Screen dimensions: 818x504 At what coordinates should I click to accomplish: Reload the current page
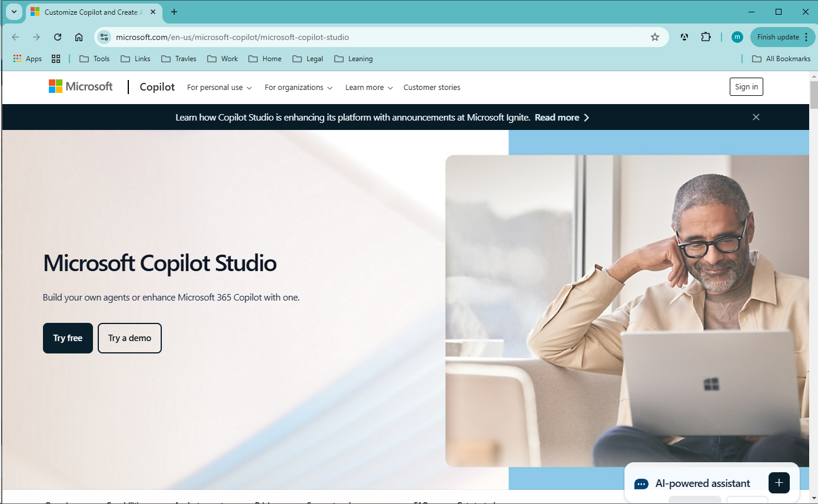click(58, 37)
